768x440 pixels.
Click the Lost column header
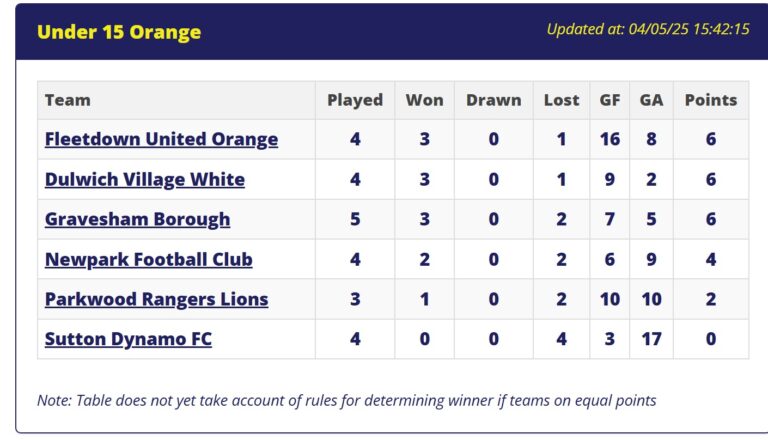[x=561, y=100]
